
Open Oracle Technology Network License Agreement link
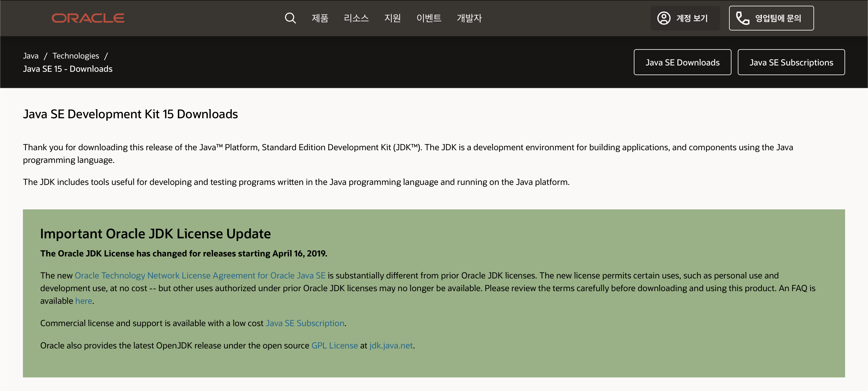pos(200,275)
